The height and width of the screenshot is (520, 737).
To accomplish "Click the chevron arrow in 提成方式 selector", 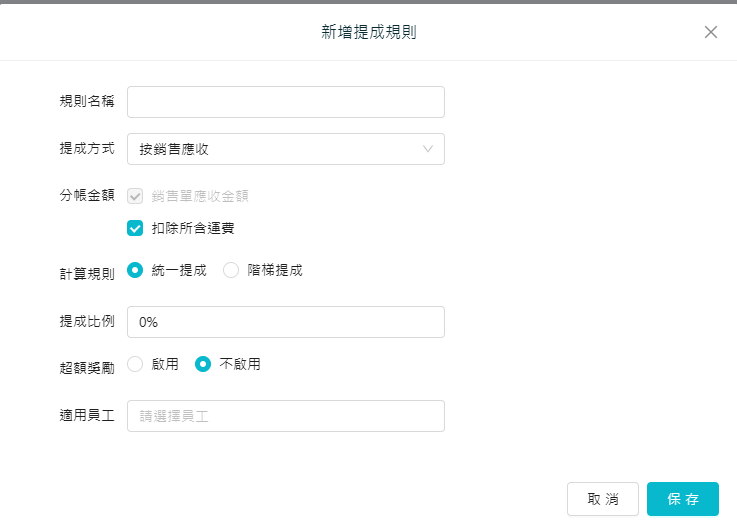I will pyautogui.click(x=428, y=149).
